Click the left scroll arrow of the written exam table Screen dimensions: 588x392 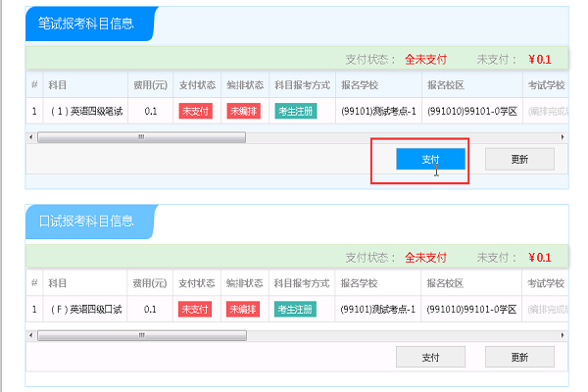(31, 137)
